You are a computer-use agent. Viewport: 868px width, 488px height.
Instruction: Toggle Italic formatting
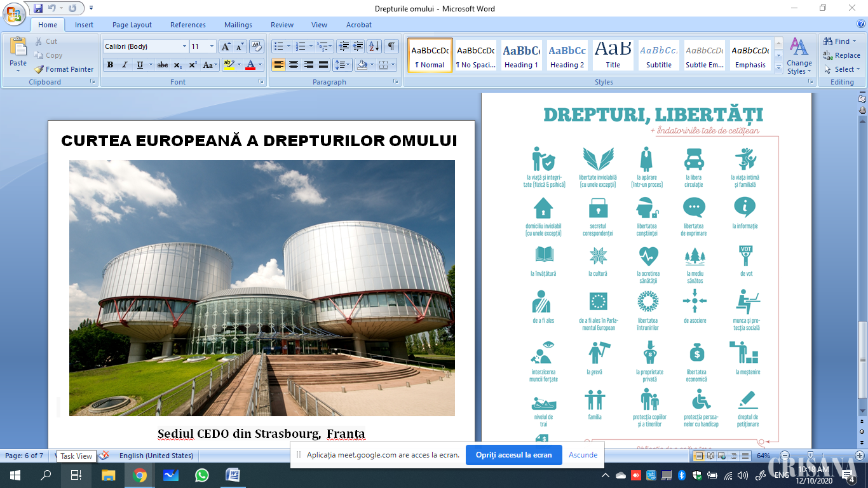(125, 65)
